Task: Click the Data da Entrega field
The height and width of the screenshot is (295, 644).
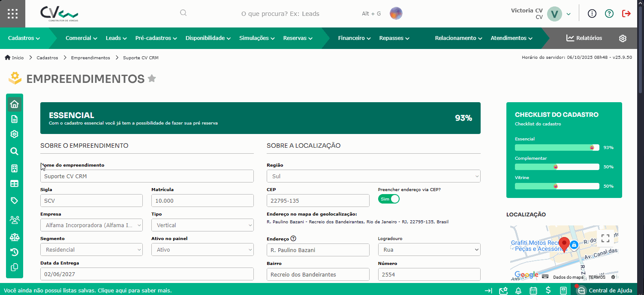Action: [147, 274]
